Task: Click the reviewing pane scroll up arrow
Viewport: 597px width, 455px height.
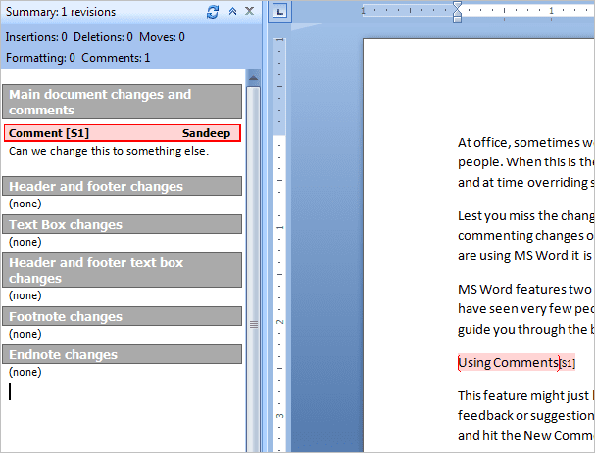Action: 254,78
